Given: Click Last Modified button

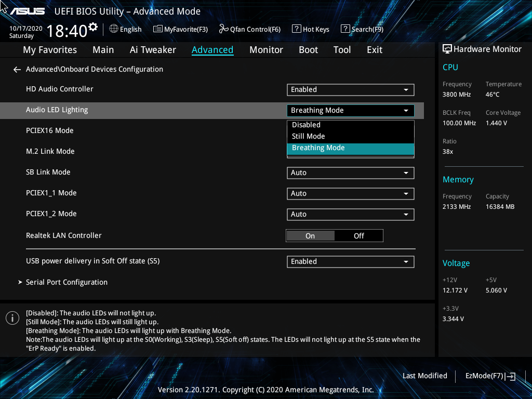Looking at the screenshot, I should click(425, 376).
